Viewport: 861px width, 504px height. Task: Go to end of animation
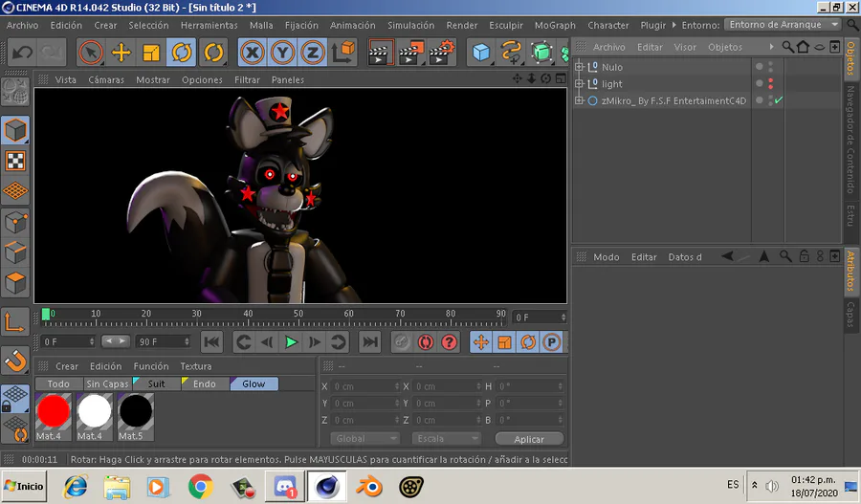369,342
